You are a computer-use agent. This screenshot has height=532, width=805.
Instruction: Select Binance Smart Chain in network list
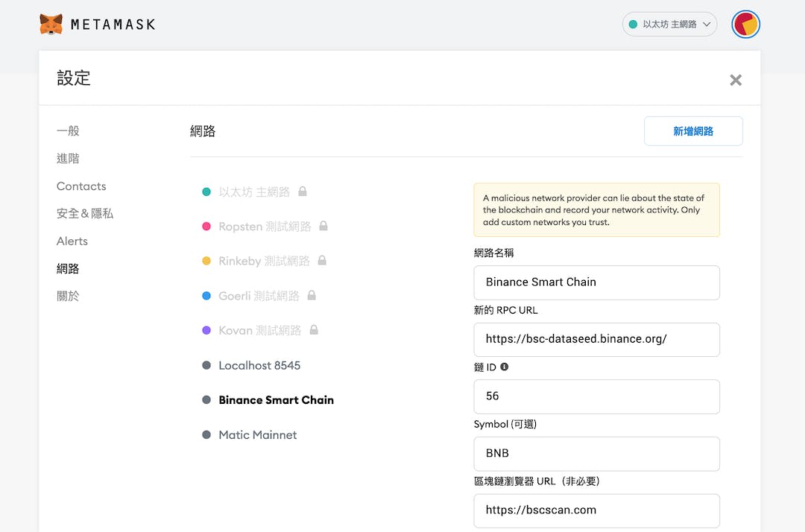tap(277, 399)
